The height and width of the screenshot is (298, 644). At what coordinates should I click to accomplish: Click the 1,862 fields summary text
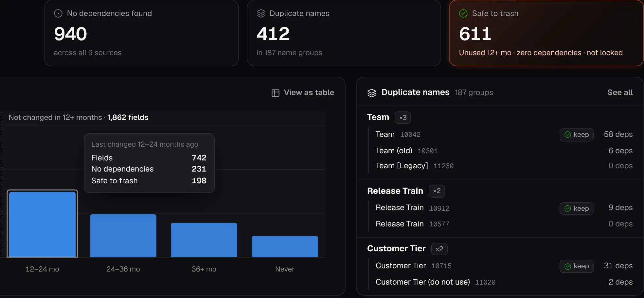click(x=128, y=117)
